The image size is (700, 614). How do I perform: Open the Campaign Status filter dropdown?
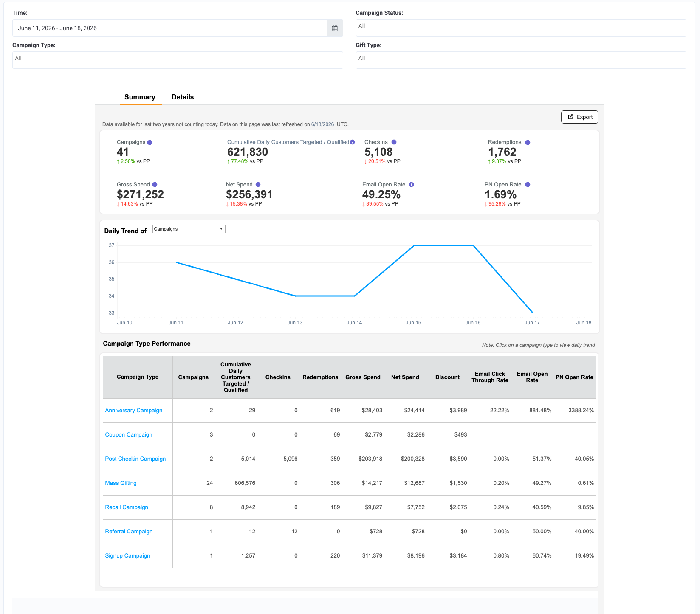[x=521, y=28]
